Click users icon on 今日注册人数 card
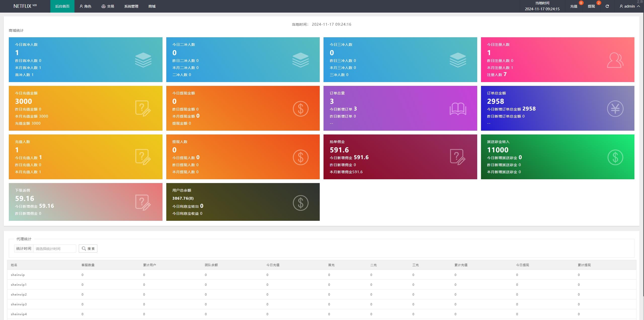Image resolution: width=644 pixels, height=320 pixels. click(x=615, y=60)
